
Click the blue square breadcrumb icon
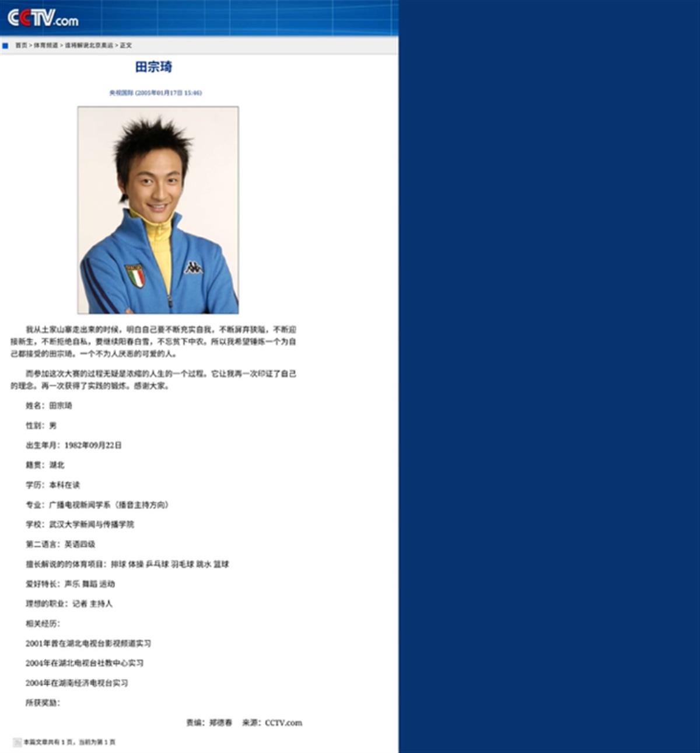coord(5,46)
